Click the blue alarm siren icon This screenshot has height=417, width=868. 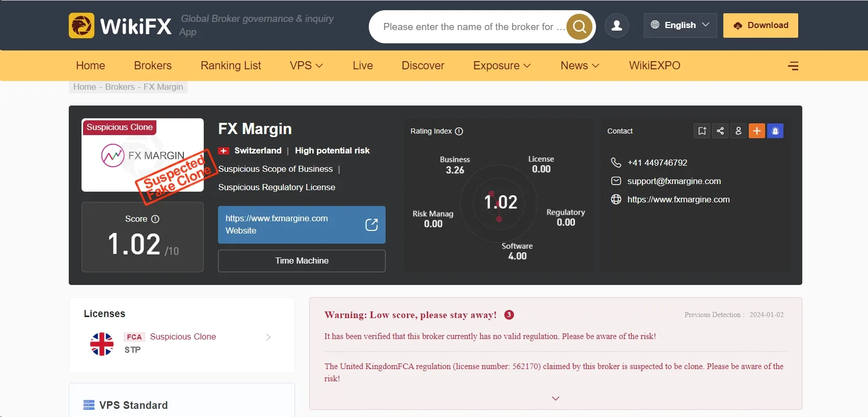coord(775,131)
